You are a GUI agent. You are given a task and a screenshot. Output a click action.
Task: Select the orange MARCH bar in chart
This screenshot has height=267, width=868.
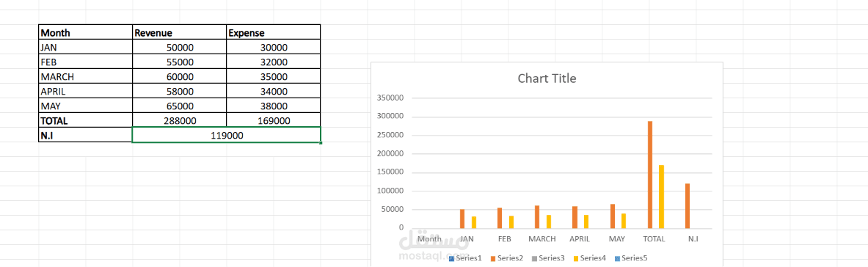tap(537, 216)
